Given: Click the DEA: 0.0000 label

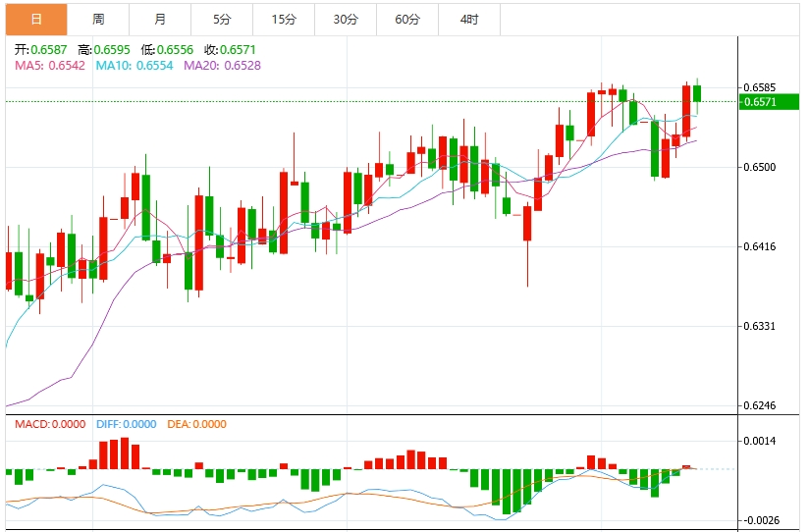Looking at the screenshot, I should click(x=197, y=424).
